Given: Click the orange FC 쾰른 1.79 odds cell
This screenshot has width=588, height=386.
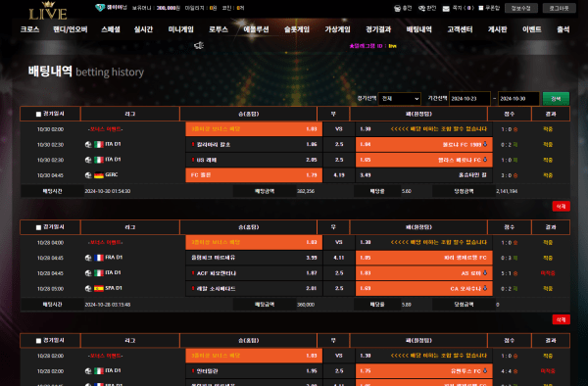Looking at the screenshot, I should [254, 175].
